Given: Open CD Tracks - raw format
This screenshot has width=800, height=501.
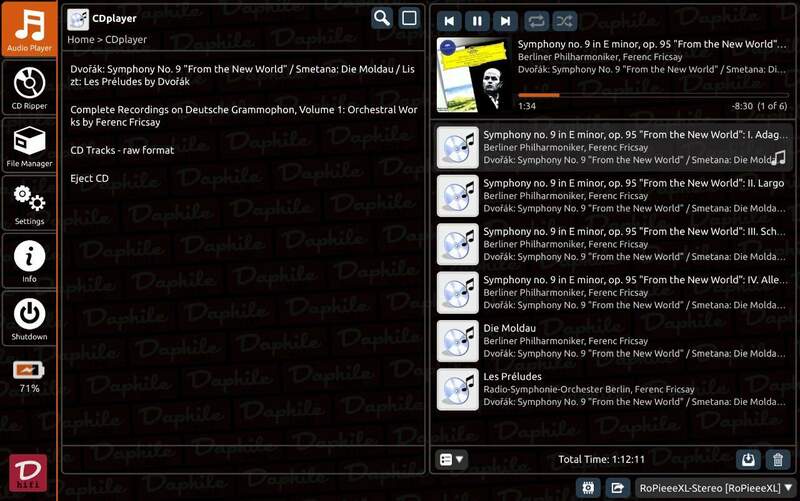Looking at the screenshot, I should tap(122, 150).
